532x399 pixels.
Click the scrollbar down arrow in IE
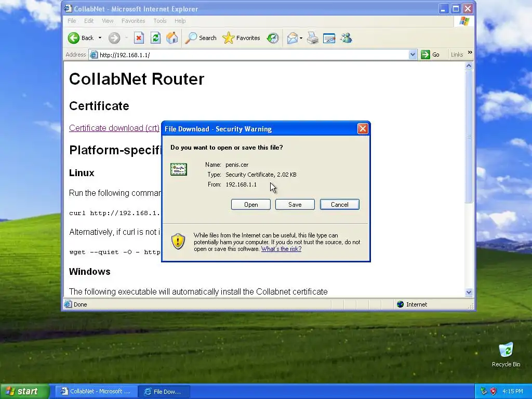point(469,292)
